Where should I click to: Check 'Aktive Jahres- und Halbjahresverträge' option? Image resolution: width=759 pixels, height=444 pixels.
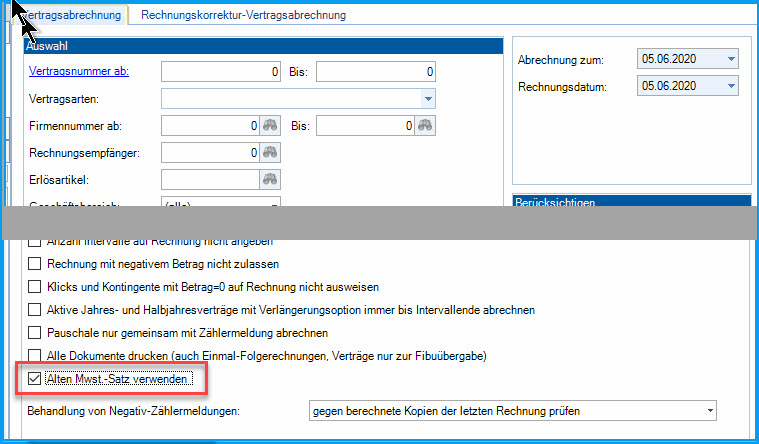(35, 309)
